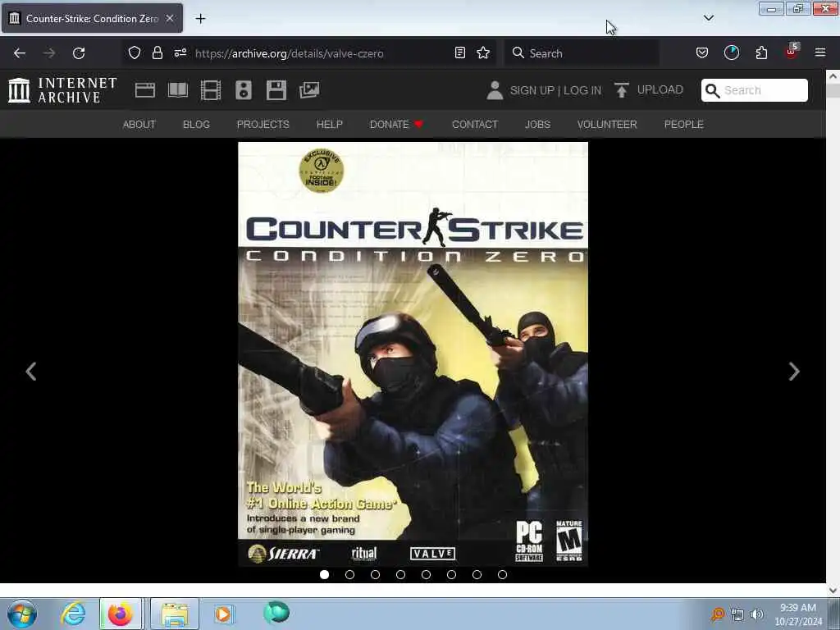Image resolution: width=840 pixels, height=630 pixels.
Task: Open the HELP menu item
Action: coord(330,125)
